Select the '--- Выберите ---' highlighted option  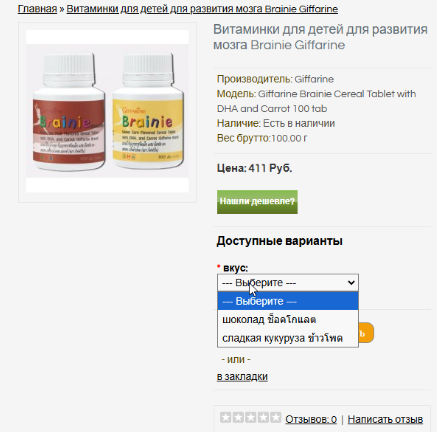(x=288, y=301)
